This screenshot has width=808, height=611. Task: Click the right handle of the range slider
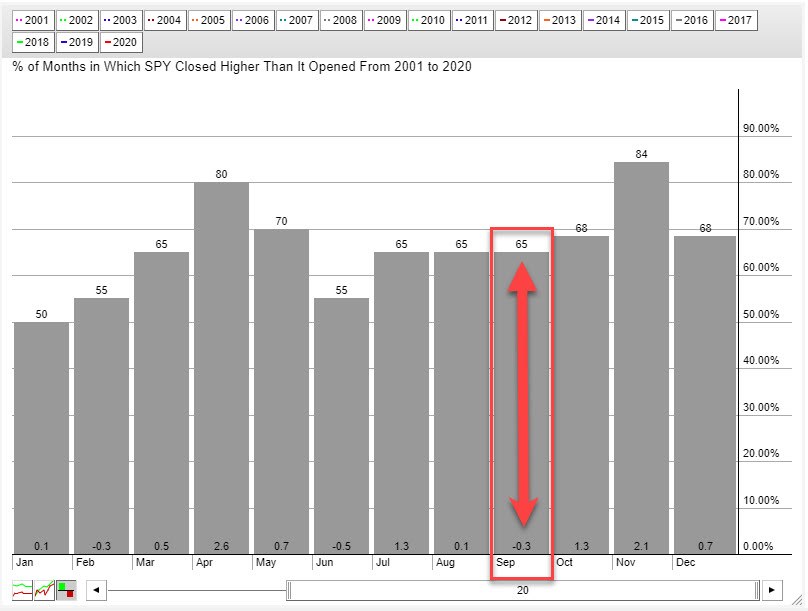coord(757,590)
